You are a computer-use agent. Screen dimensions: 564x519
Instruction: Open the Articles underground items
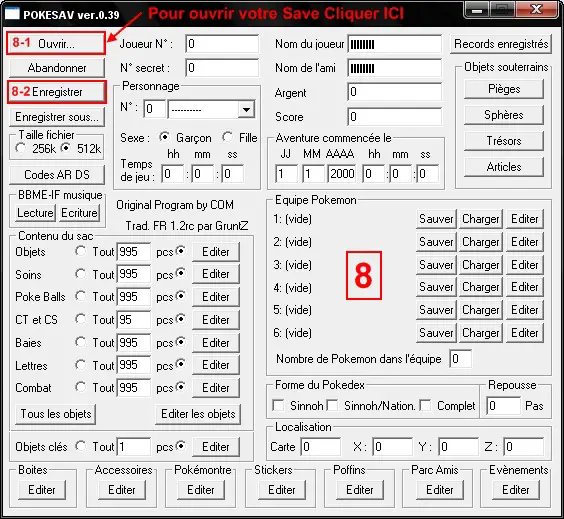[504, 167]
